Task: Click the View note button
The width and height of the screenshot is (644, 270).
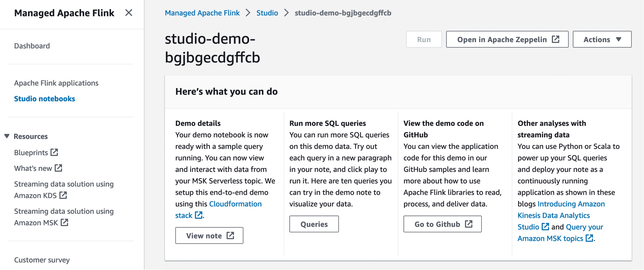Action: pyautogui.click(x=209, y=236)
